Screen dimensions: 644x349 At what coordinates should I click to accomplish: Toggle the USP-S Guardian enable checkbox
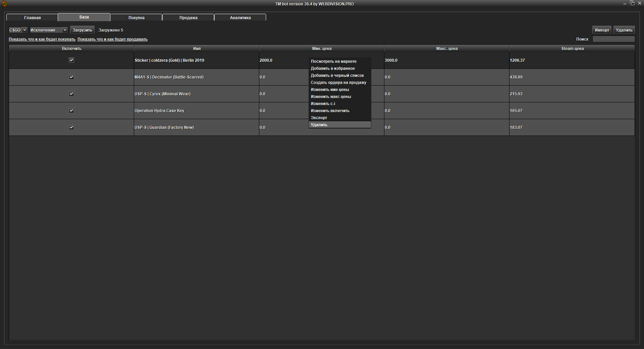[x=71, y=127]
